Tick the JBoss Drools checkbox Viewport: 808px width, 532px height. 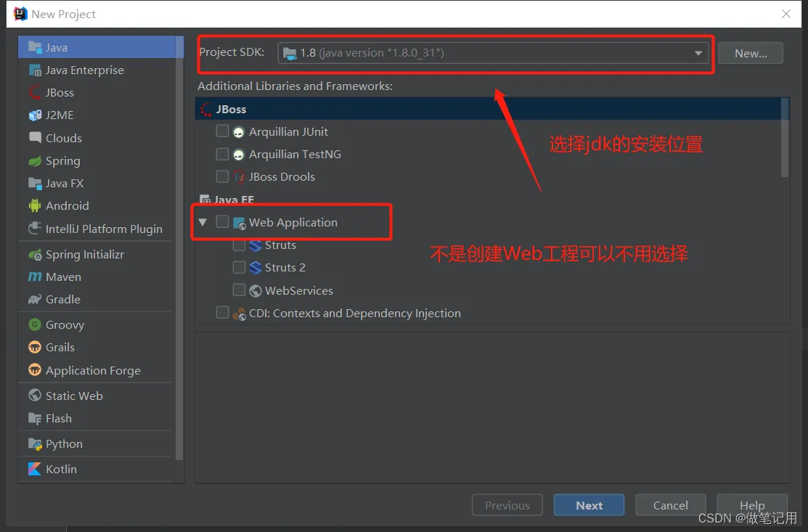point(222,176)
